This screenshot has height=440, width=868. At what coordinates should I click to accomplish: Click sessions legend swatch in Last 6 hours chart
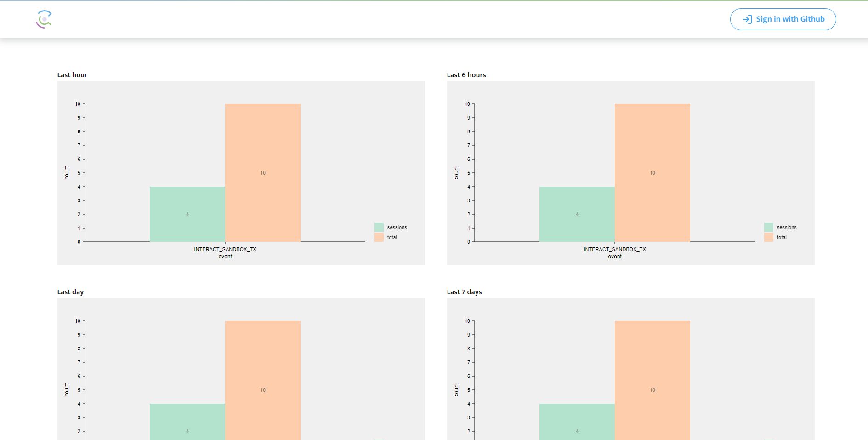click(x=769, y=227)
